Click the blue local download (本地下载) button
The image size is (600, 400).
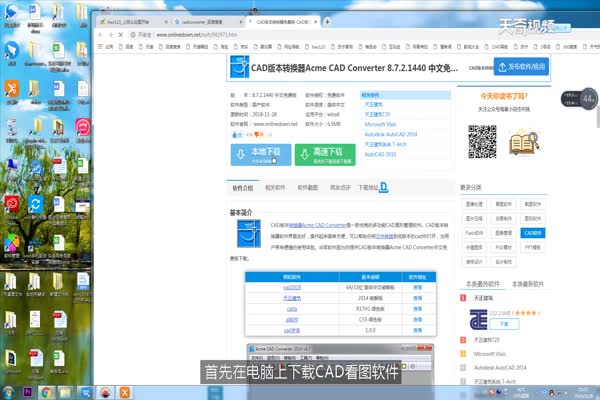click(261, 155)
